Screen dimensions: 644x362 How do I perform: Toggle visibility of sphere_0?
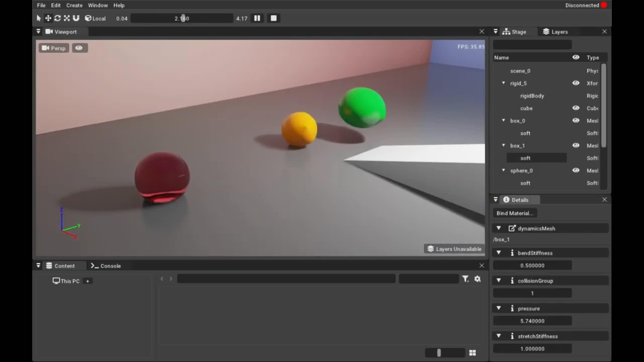coord(576,170)
